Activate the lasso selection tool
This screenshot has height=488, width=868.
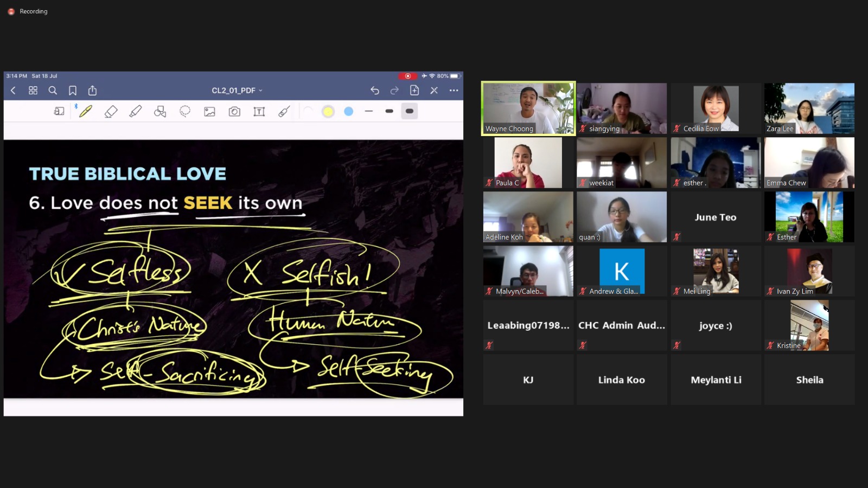(185, 111)
